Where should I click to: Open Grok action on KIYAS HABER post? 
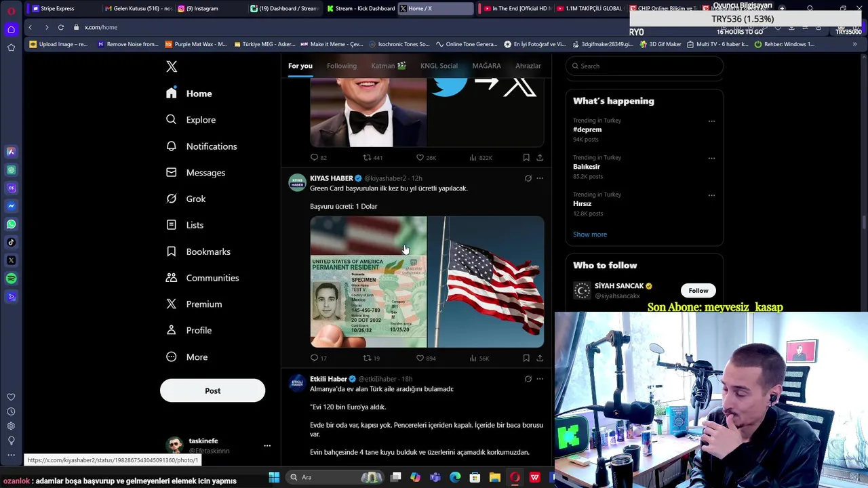coord(528,178)
